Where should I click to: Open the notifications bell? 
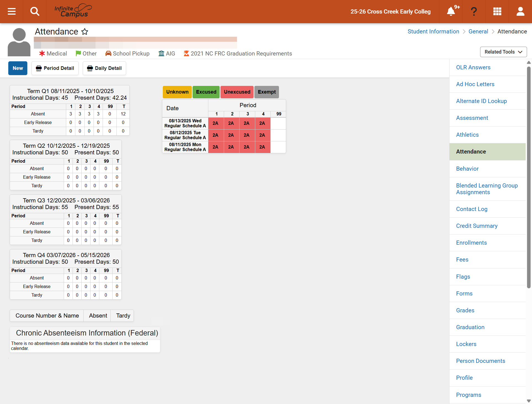click(451, 12)
